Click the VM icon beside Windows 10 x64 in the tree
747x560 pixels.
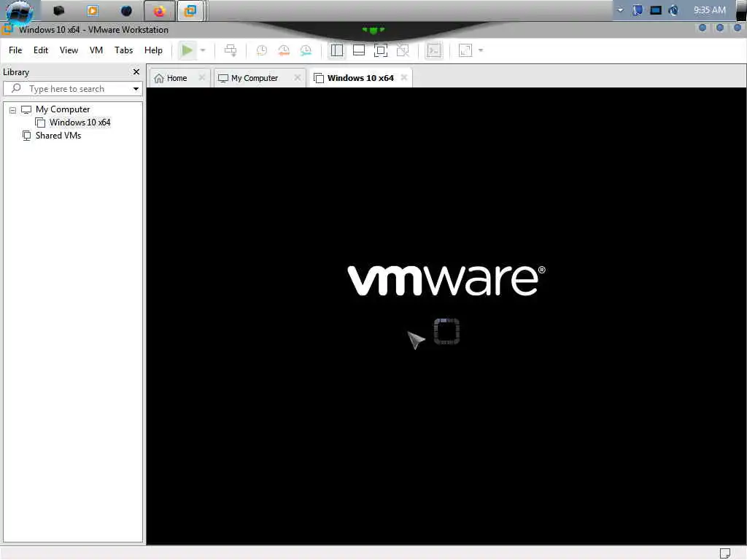point(41,122)
